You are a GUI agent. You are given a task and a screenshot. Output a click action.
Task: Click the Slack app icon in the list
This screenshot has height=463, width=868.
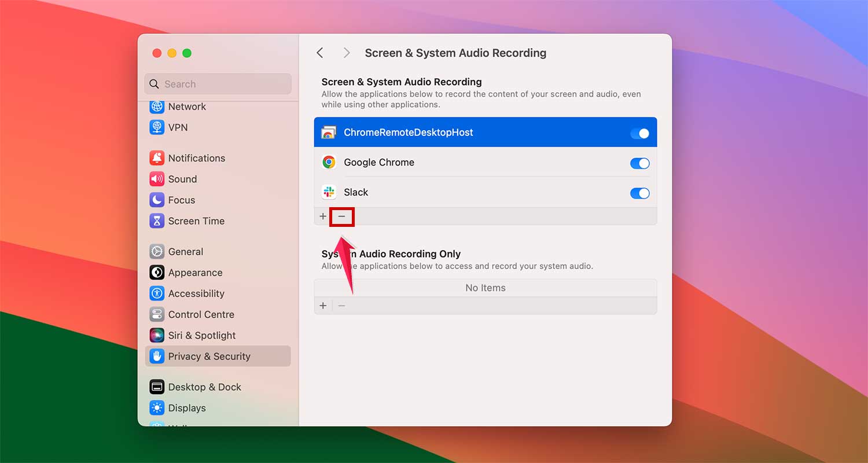click(329, 192)
